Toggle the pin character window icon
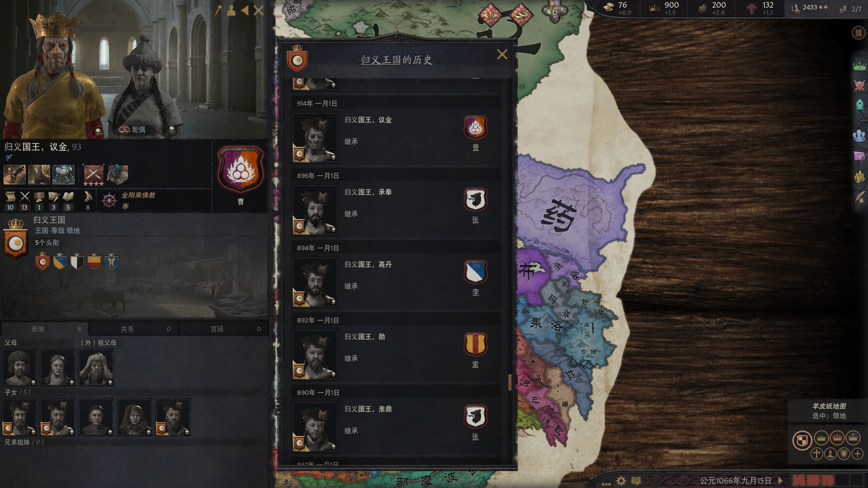Screen dimensions: 868x488 click(218, 10)
